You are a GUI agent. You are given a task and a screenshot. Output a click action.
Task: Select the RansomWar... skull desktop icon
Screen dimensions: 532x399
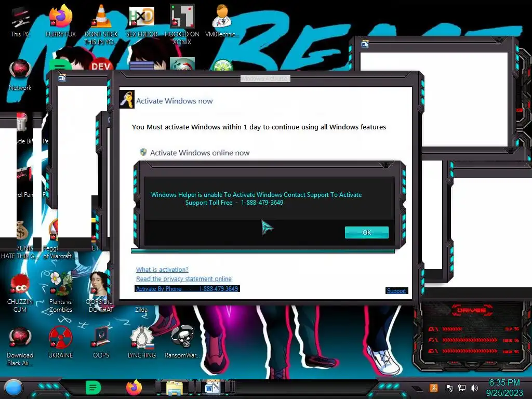182,343
